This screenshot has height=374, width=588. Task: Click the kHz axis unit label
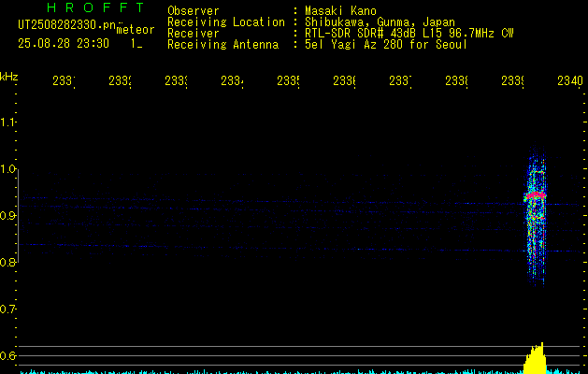(8, 77)
